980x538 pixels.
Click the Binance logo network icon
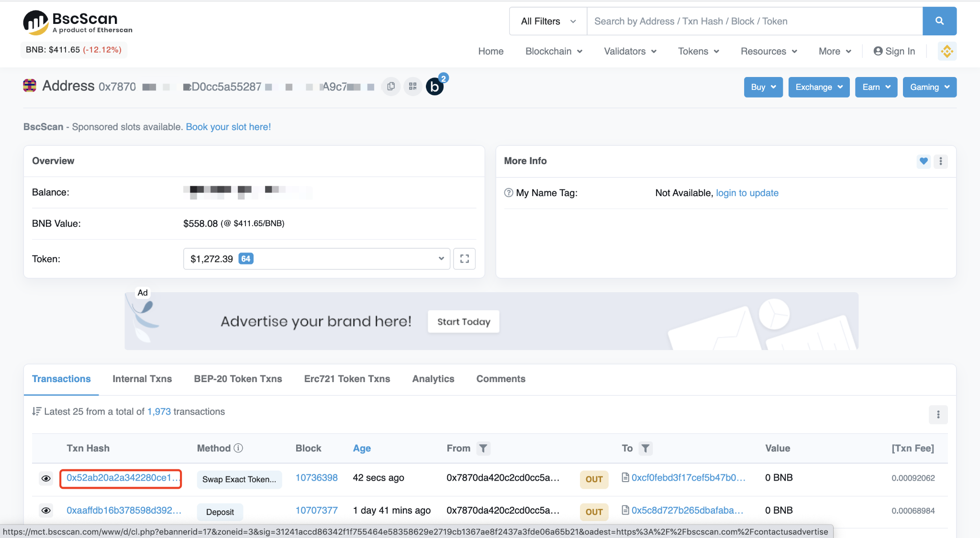947,51
